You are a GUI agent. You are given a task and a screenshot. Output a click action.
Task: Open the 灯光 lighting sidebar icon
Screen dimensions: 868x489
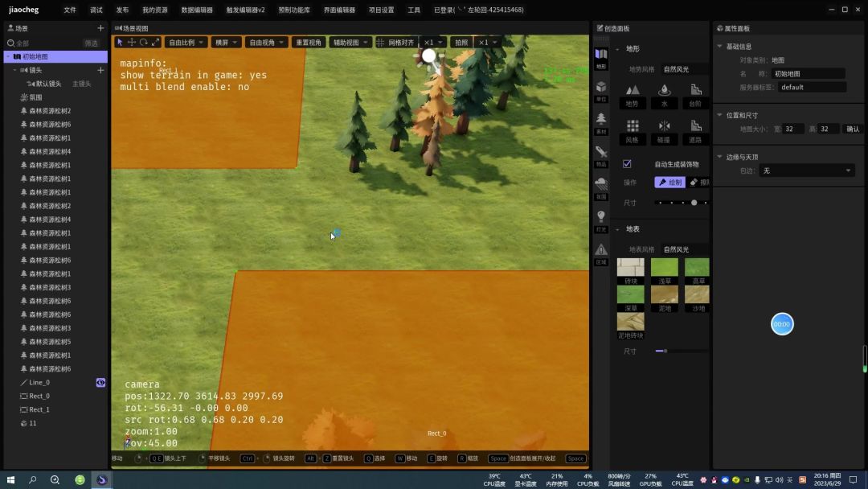point(601,220)
